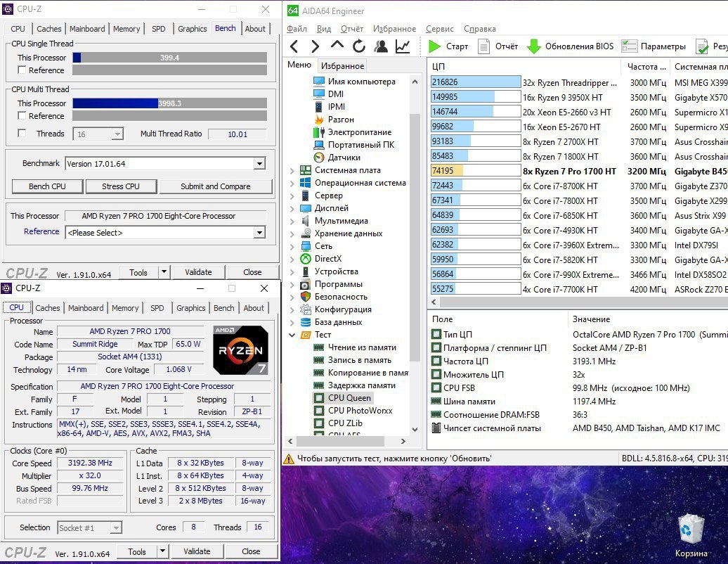Open CPU Queen benchmark item
Screen dimensions: 728x564
[x=343, y=397]
